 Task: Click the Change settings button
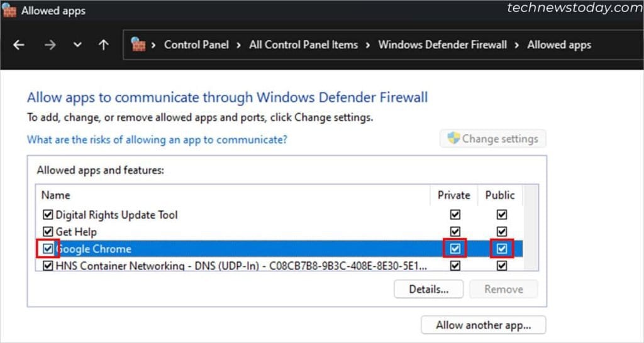click(492, 139)
